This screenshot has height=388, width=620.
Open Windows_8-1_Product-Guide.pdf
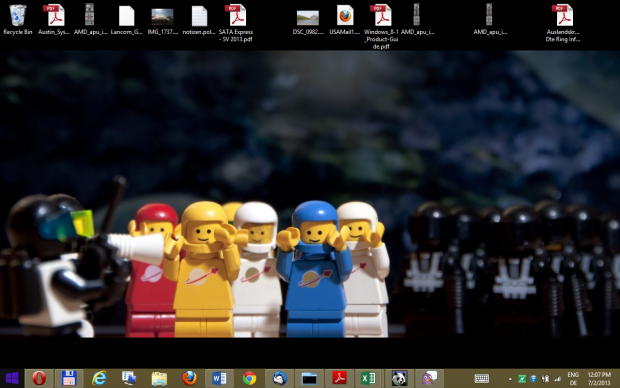(381, 26)
